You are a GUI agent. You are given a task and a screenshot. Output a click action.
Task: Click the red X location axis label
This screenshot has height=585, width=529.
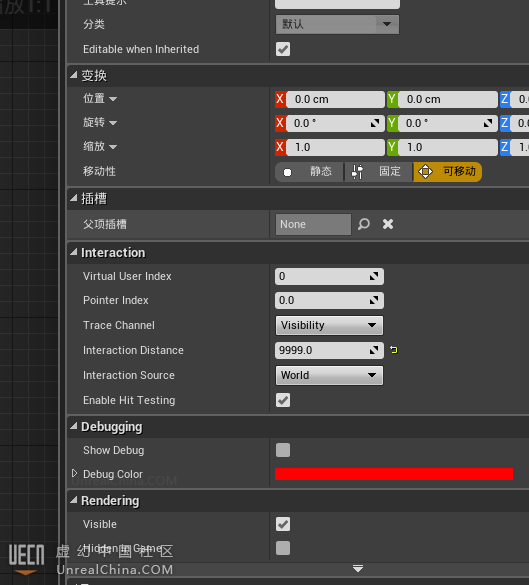tap(280, 99)
